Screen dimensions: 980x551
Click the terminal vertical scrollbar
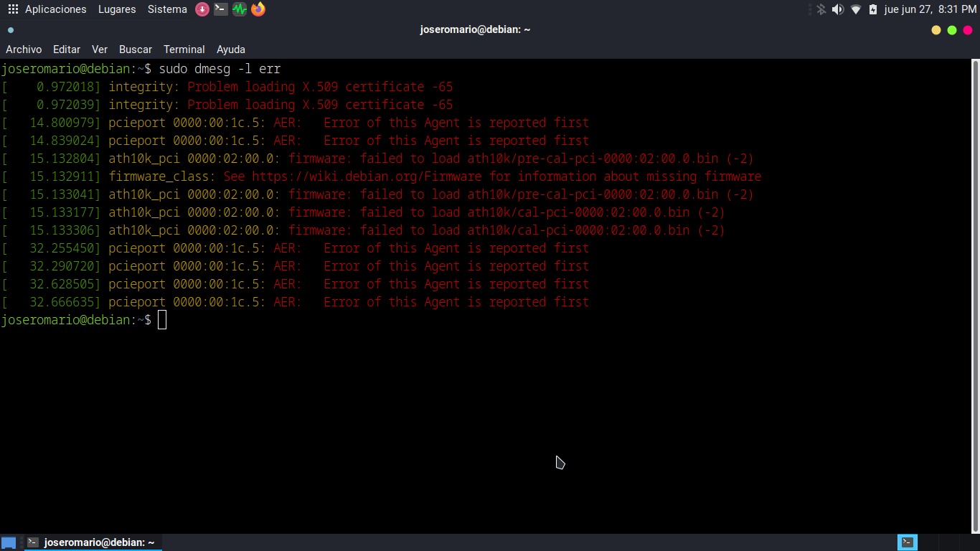(975, 296)
